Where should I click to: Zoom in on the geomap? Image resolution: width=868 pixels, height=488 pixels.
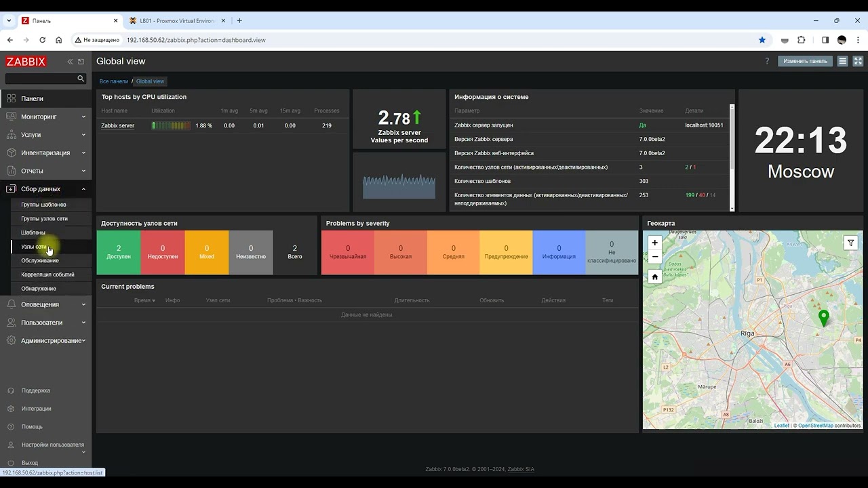coord(655,243)
